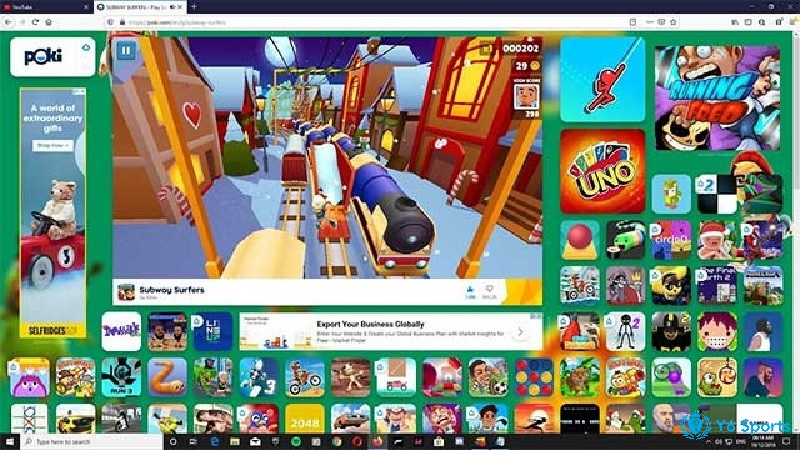
Task: Pause the Subway Surfers game
Action: (x=126, y=51)
